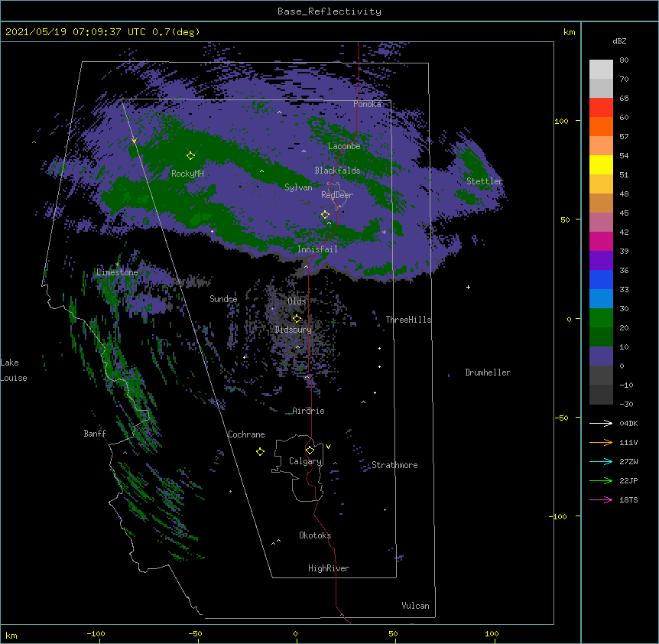Click the Limestone label

(x=117, y=272)
